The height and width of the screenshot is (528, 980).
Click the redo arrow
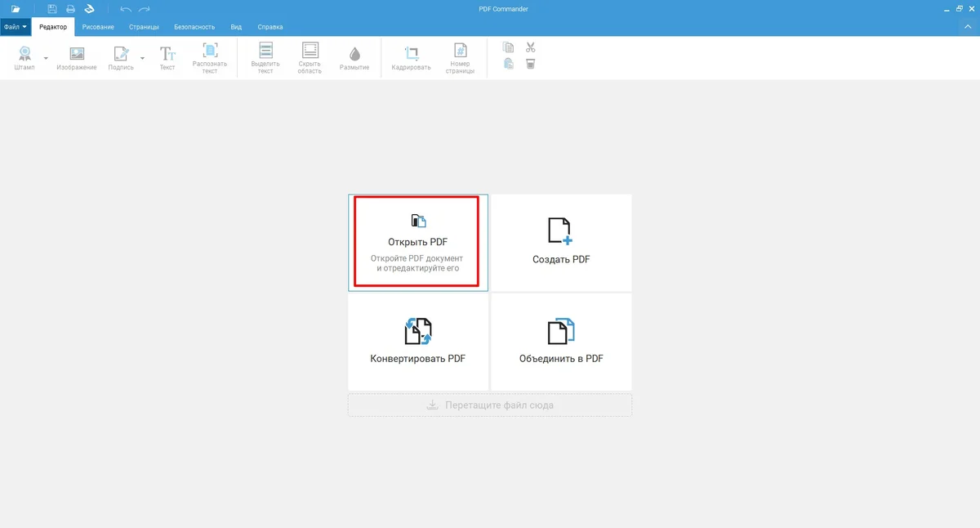pyautogui.click(x=145, y=8)
